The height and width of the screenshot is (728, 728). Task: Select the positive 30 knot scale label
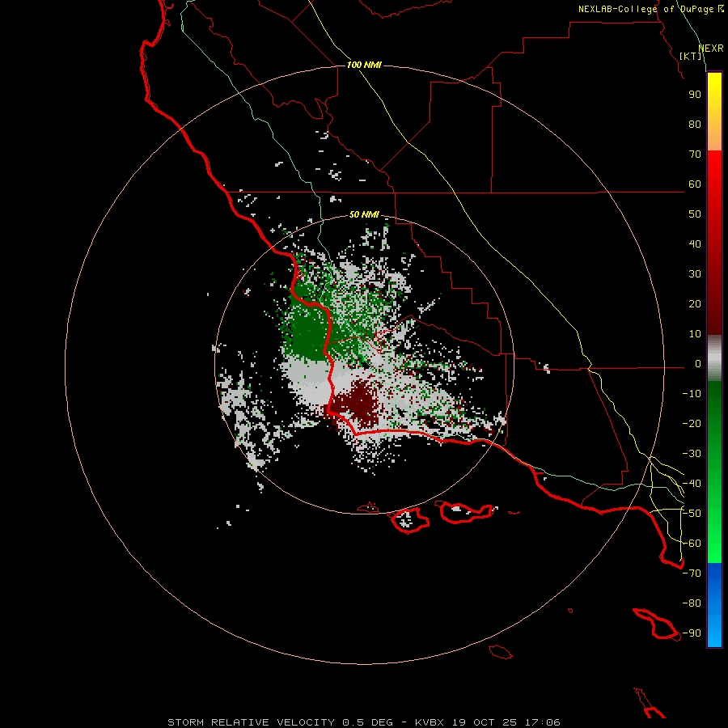(x=695, y=274)
